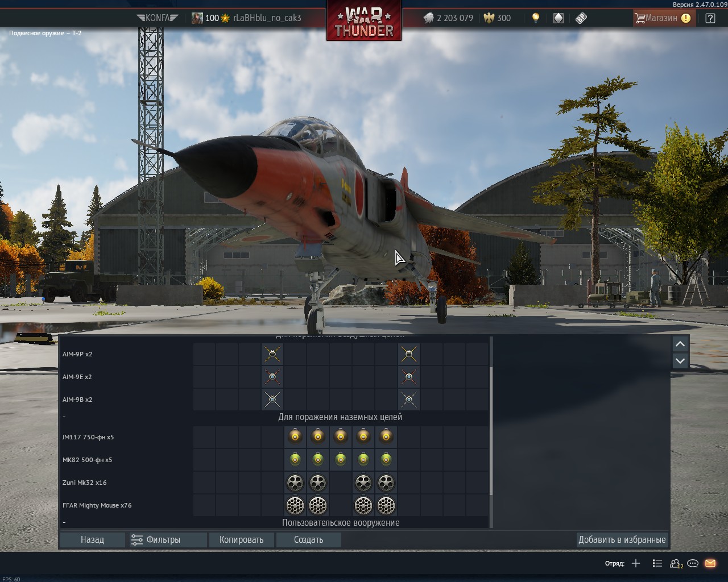728x582 pixels.
Task: Select first MK82 500 bomb slot
Action: pyautogui.click(x=295, y=460)
